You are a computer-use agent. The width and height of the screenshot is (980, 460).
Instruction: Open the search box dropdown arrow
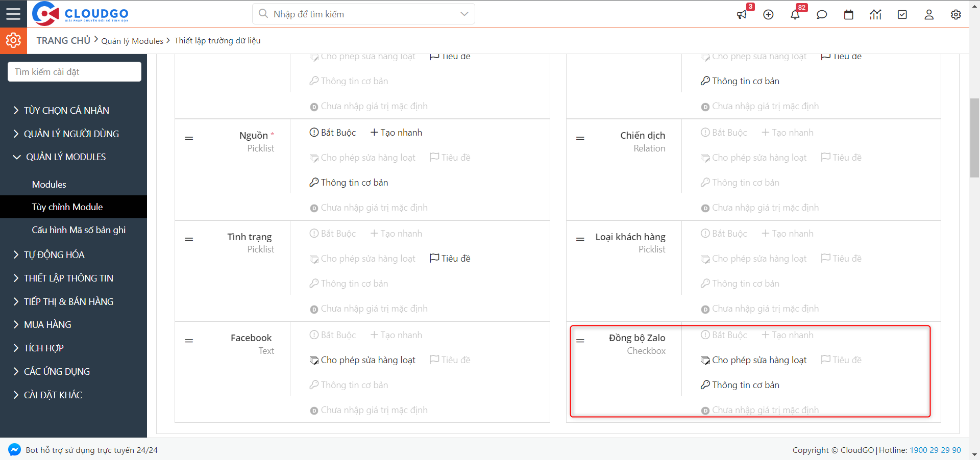[x=464, y=14]
